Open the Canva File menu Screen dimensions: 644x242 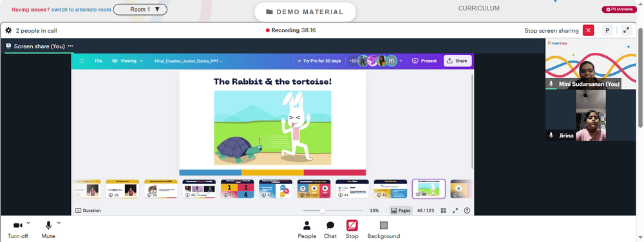tap(98, 61)
